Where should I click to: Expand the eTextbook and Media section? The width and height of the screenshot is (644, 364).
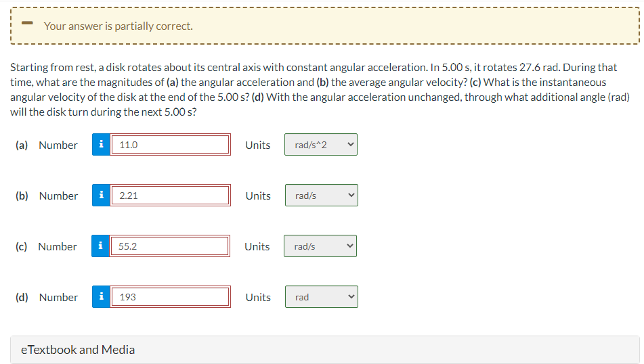324,350
